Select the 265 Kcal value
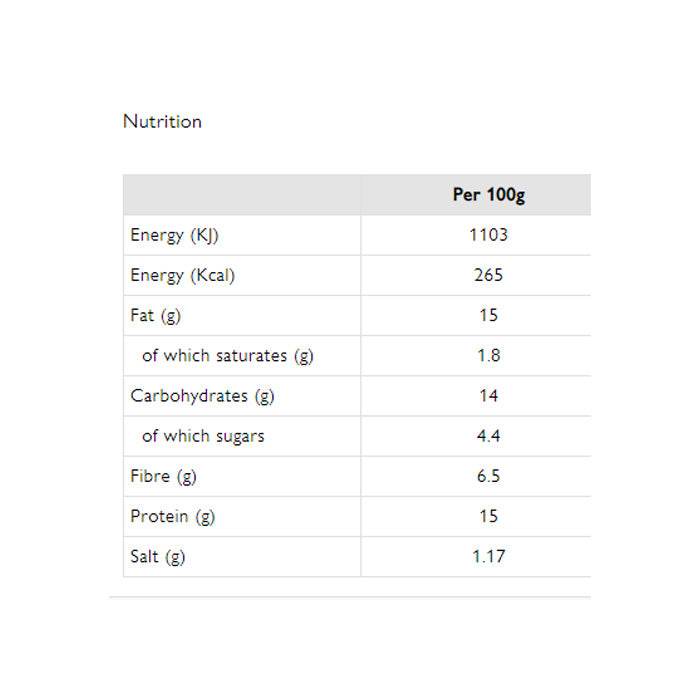Screen dimensions: 700x700 coord(488,275)
